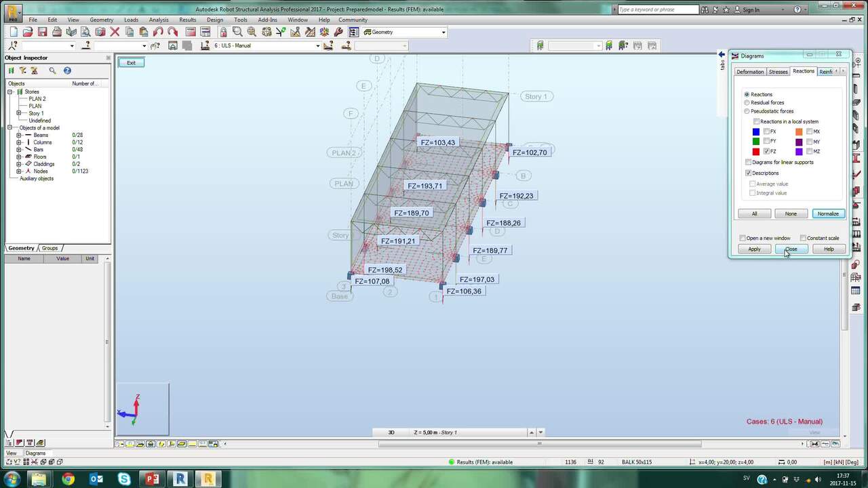868x488 pixels.
Task: Click the search magnifier in Object Inspector
Action: point(52,70)
